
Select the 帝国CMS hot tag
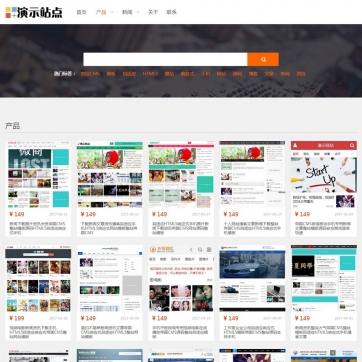90,74
